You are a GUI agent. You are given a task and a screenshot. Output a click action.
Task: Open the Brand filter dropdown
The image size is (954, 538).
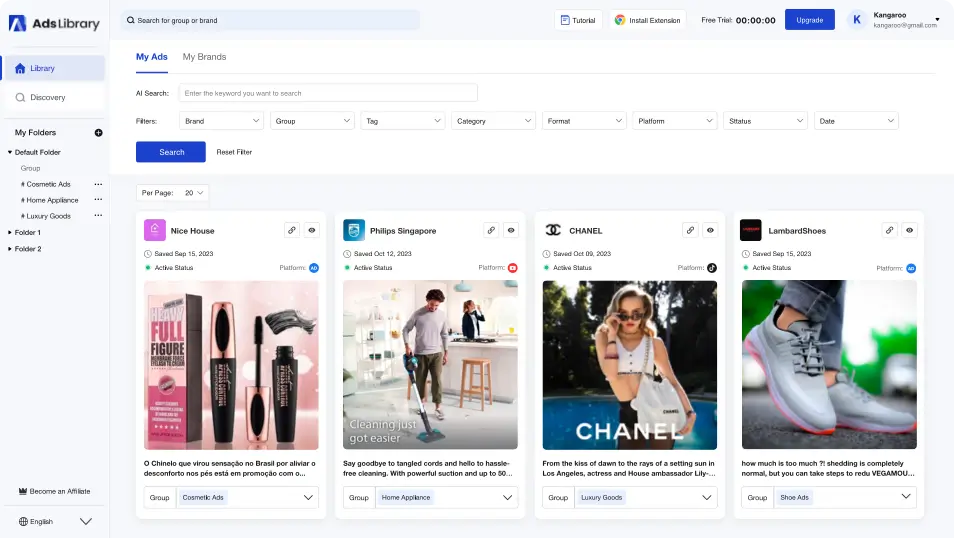coord(221,121)
